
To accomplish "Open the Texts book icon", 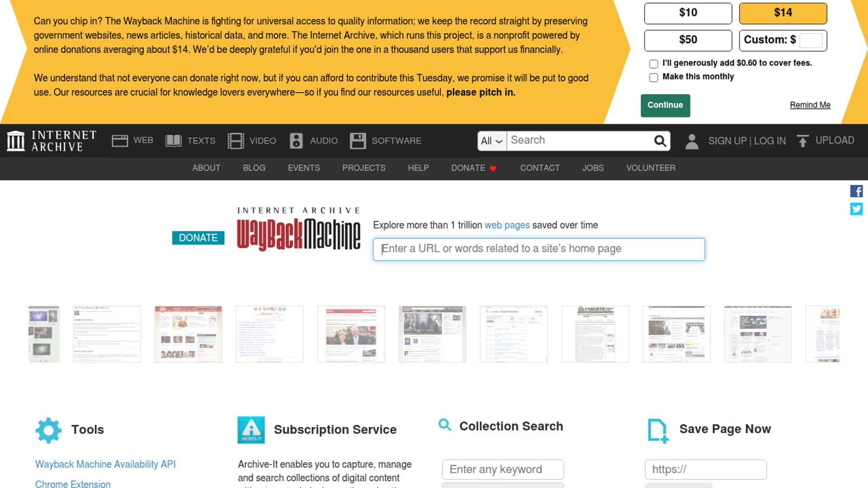I will click(174, 141).
